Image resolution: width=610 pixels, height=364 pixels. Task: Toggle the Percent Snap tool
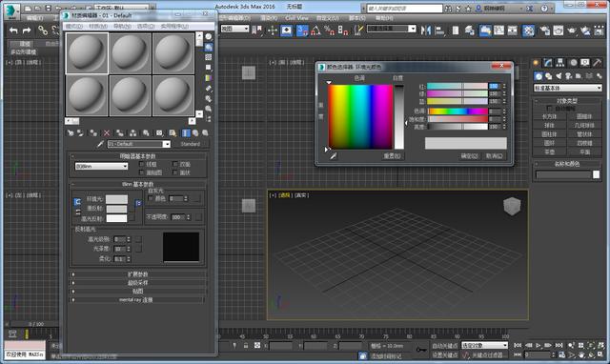(330, 30)
